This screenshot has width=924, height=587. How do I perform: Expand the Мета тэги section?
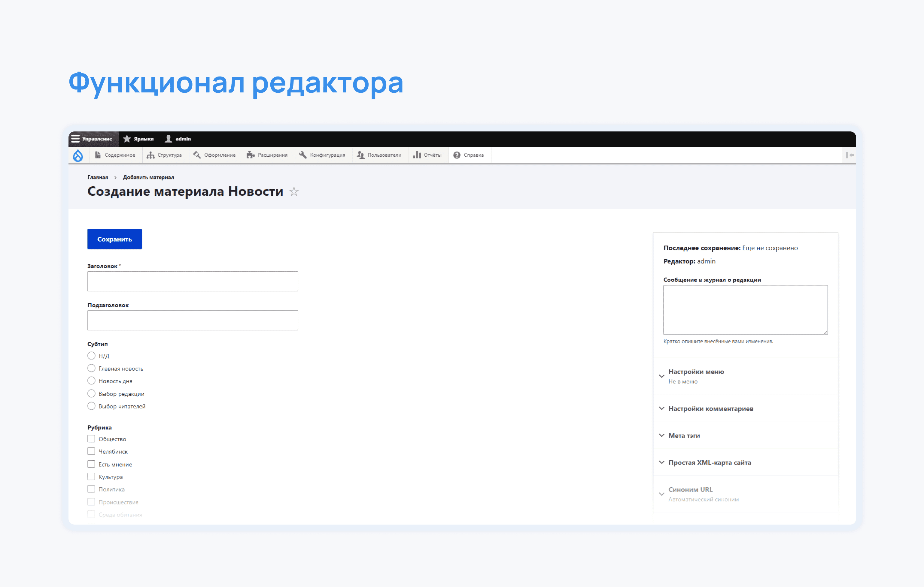(x=684, y=435)
